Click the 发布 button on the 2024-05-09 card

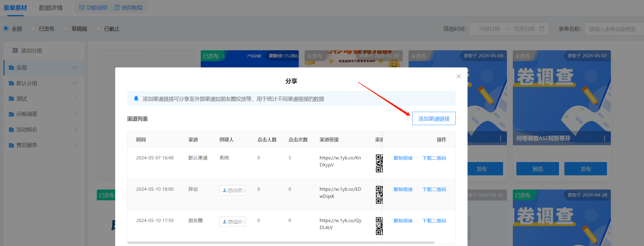(x=485, y=169)
